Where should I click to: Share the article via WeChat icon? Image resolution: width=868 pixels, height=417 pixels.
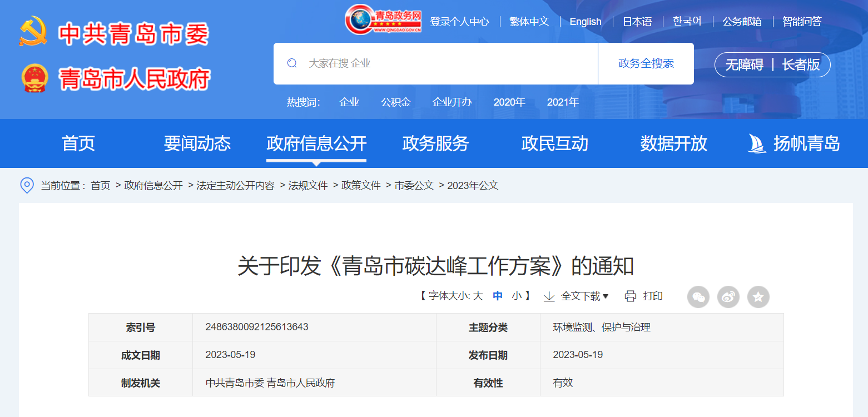698,297
